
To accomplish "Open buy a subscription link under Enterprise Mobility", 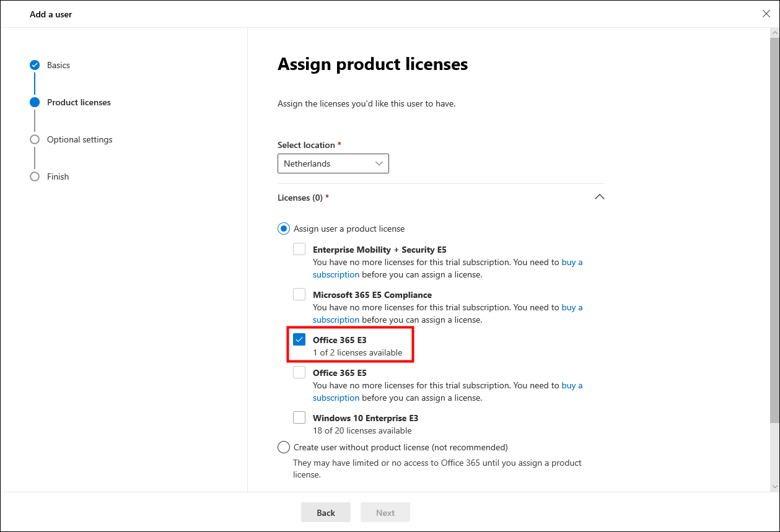I will (572, 262).
